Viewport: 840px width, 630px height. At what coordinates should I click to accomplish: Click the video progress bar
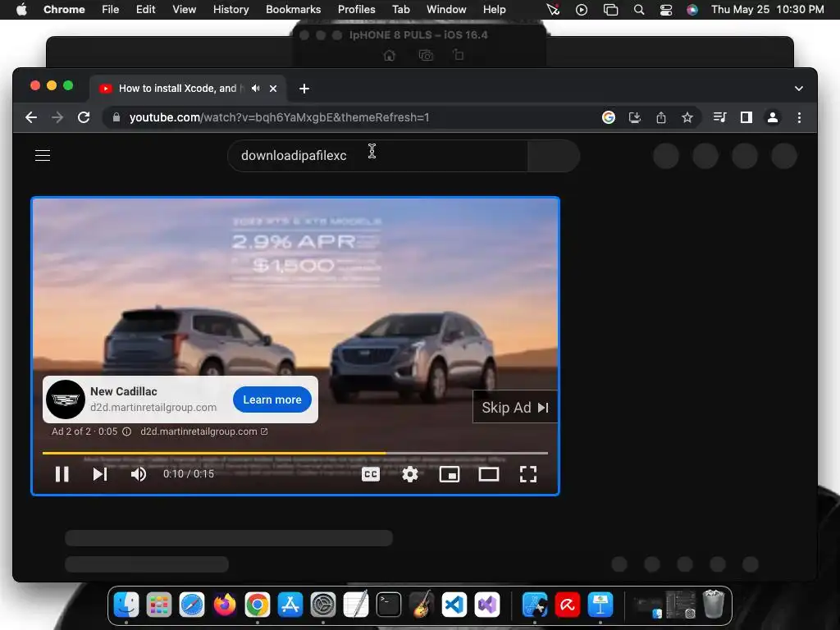tap(295, 453)
